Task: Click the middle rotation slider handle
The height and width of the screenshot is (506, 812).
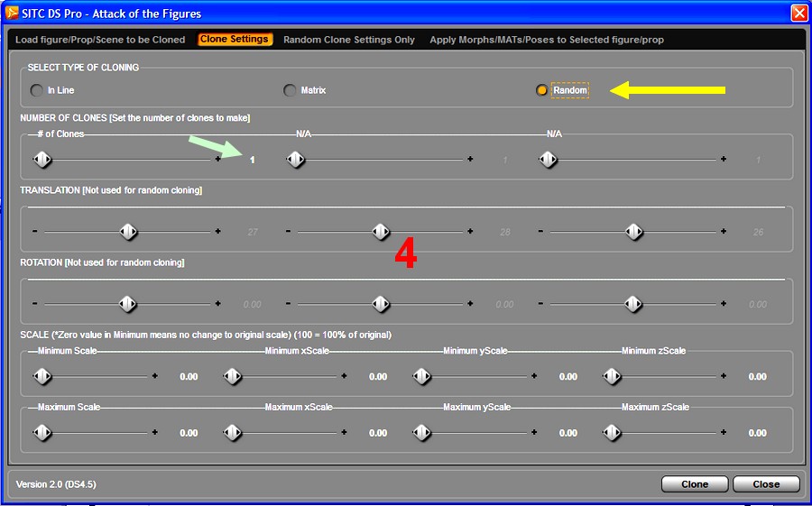Action: click(x=381, y=304)
